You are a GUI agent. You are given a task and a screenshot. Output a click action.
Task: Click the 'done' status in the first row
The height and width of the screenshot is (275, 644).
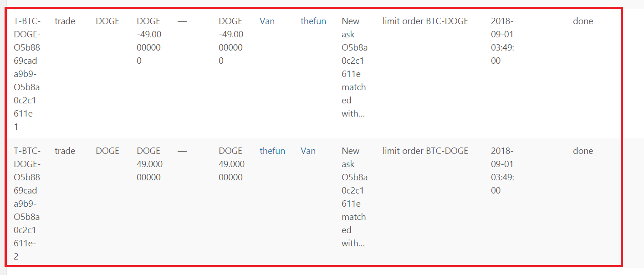[583, 21]
